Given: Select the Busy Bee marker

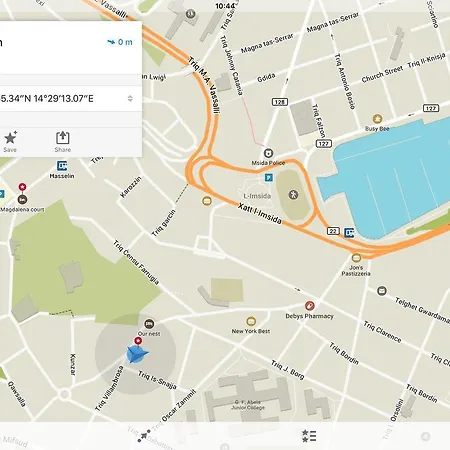Looking at the screenshot, I should (x=377, y=119).
